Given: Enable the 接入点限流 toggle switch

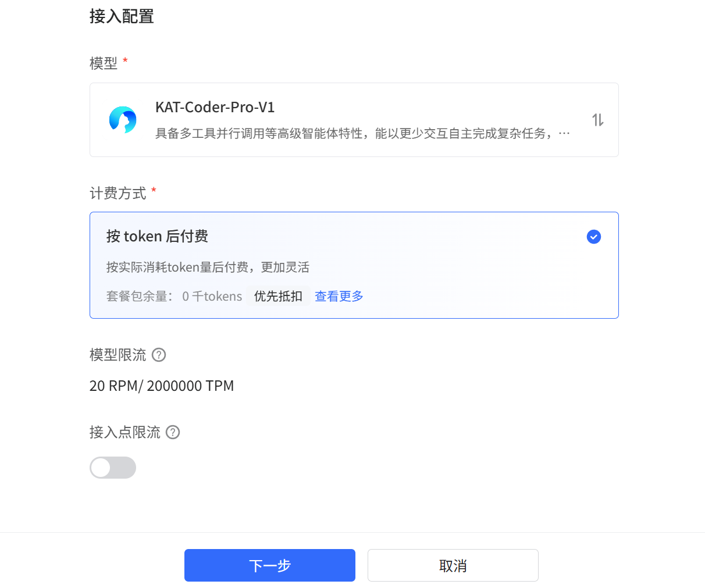Looking at the screenshot, I should point(113,468).
